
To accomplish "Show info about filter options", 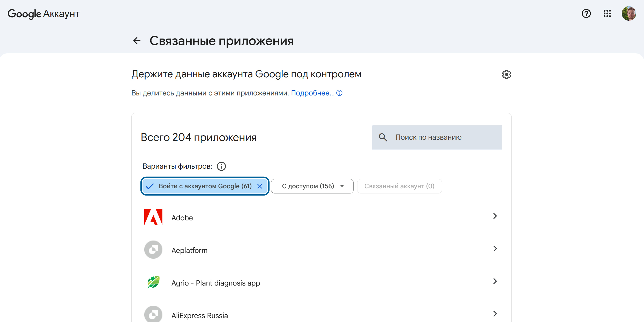I will 221,166.
